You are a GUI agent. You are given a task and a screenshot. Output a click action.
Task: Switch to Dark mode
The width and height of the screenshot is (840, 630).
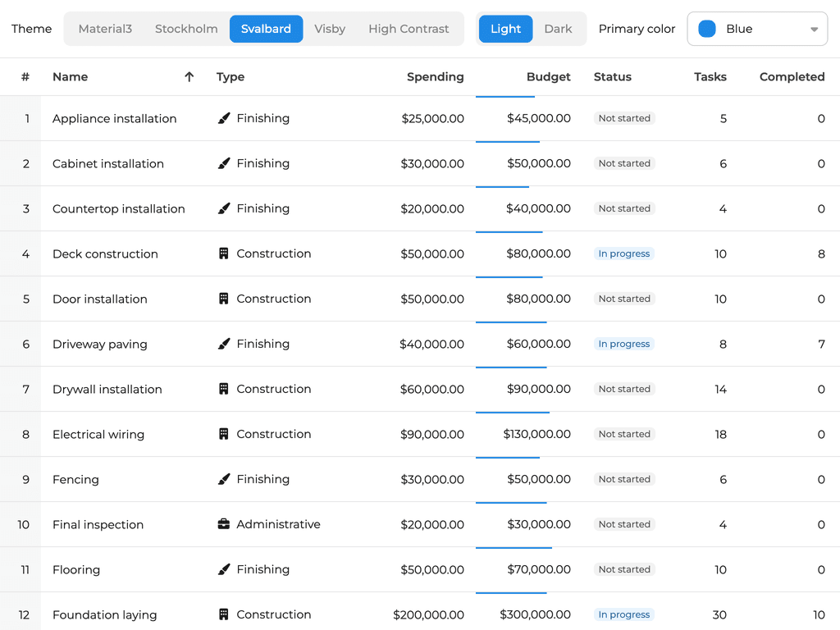coord(558,29)
